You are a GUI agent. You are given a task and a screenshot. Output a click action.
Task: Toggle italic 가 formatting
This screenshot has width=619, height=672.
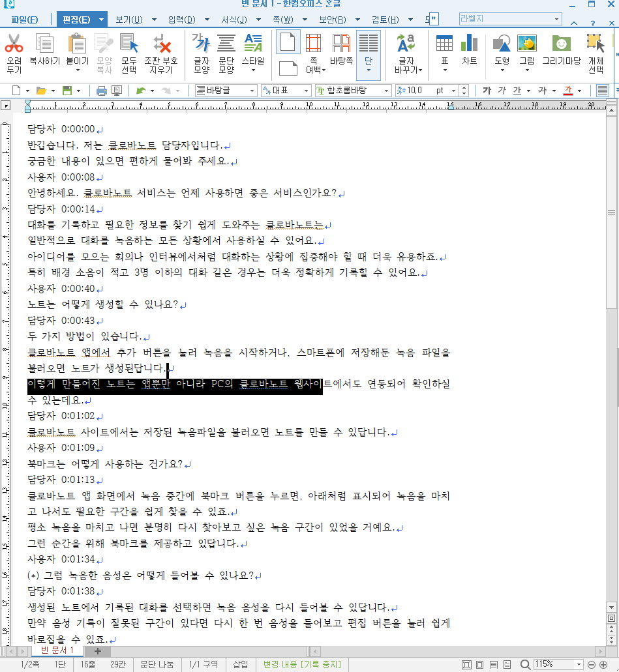(502, 91)
